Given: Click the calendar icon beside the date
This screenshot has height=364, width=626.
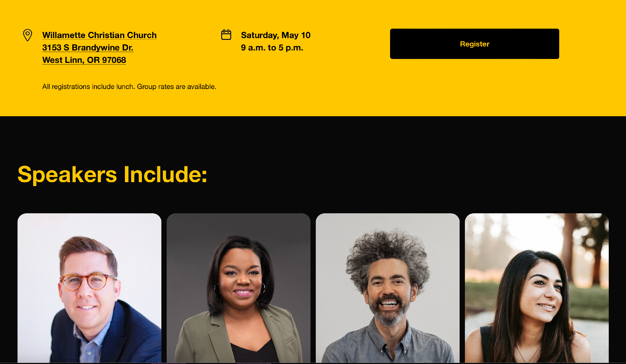Looking at the screenshot, I should (226, 35).
